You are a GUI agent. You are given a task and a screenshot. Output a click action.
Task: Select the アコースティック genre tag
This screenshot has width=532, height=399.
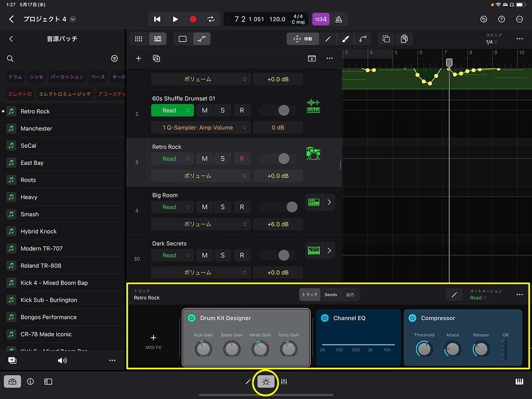point(111,94)
